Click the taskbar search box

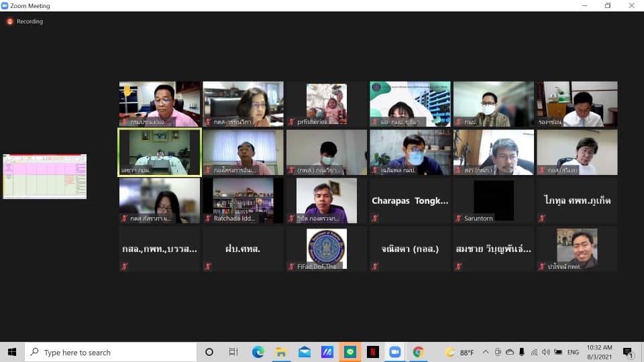click(111, 352)
